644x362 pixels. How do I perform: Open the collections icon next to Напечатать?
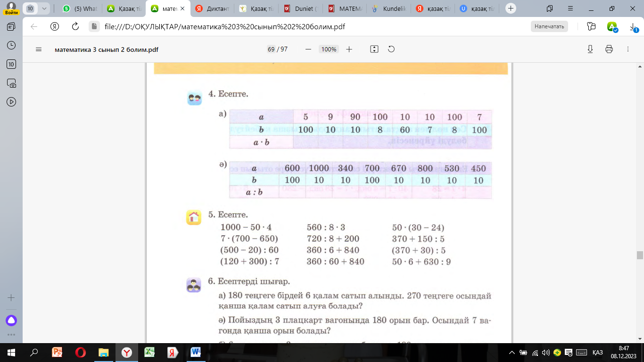coord(591,26)
